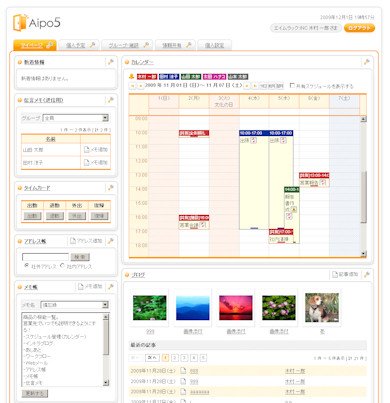The height and width of the screenshot is (403, 390).
Task: Switch to the 個人予定 tab
Action: (79, 45)
